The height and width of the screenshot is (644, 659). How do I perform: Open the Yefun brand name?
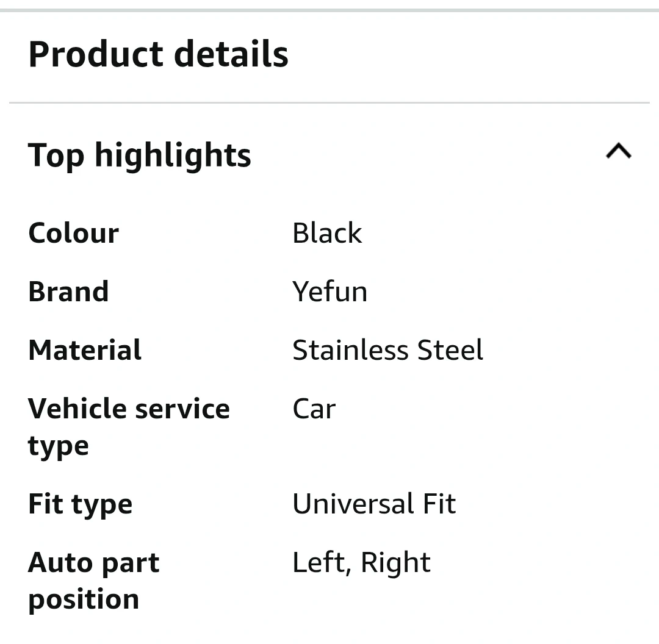[329, 292]
